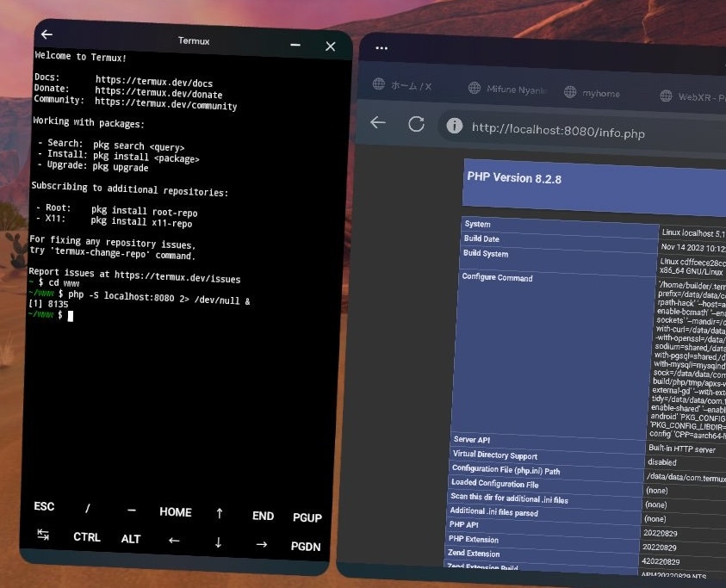Screen dimensions: 726x588
Task: Click the localhost:8080/info.php address field
Action: [558, 131]
